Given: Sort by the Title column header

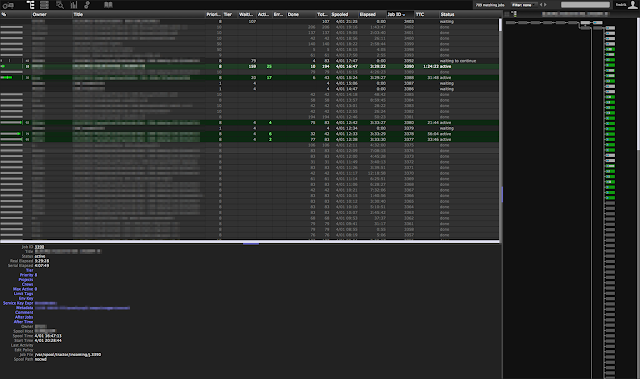Looking at the screenshot, I should click(x=139, y=14).
